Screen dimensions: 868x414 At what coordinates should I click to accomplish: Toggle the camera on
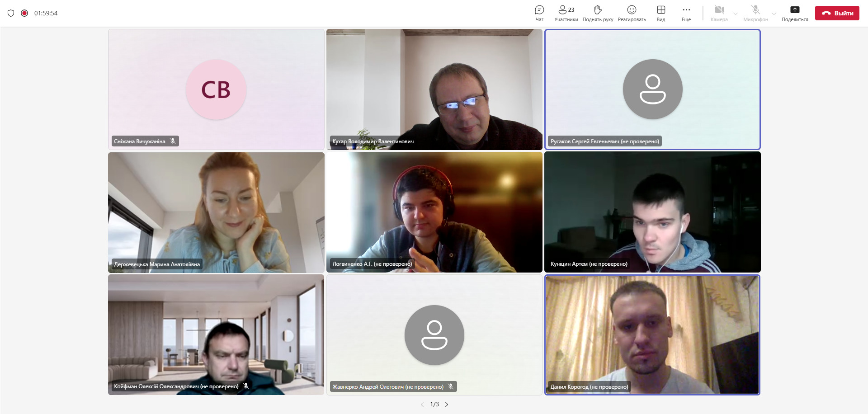pyautogui.click(x=719, y=13)
